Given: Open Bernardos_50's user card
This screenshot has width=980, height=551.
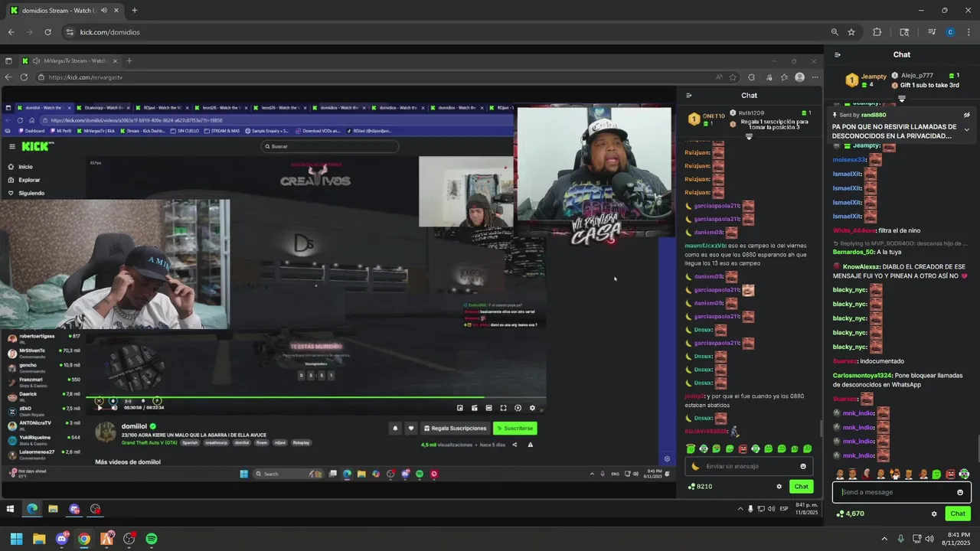Looking at the screenshot, I should point(854,252).
